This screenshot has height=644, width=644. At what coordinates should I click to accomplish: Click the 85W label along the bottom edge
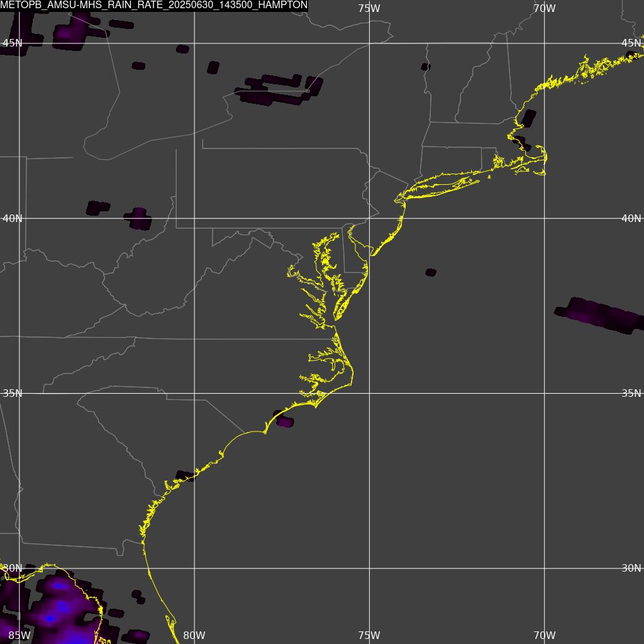pos(19,635)
